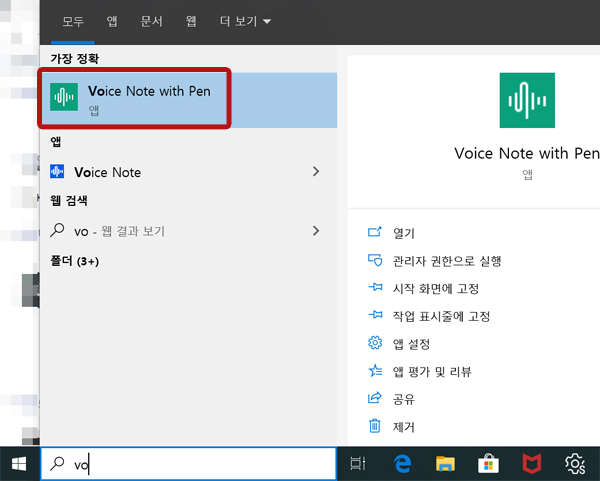
Task: Click the pin to taskbar icon
Action: click(375, 315)
